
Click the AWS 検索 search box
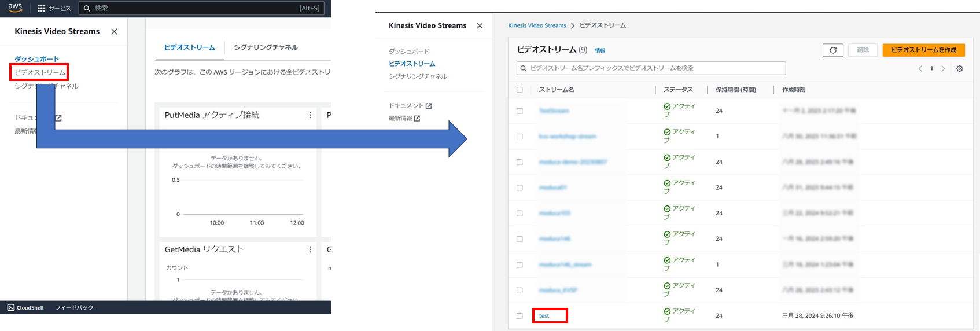(201, 8)
